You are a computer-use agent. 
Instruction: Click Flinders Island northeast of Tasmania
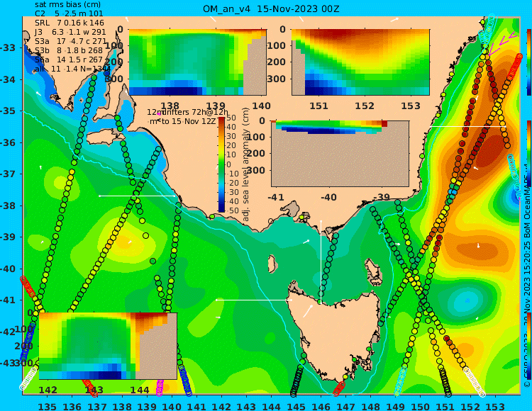[374, 271]
